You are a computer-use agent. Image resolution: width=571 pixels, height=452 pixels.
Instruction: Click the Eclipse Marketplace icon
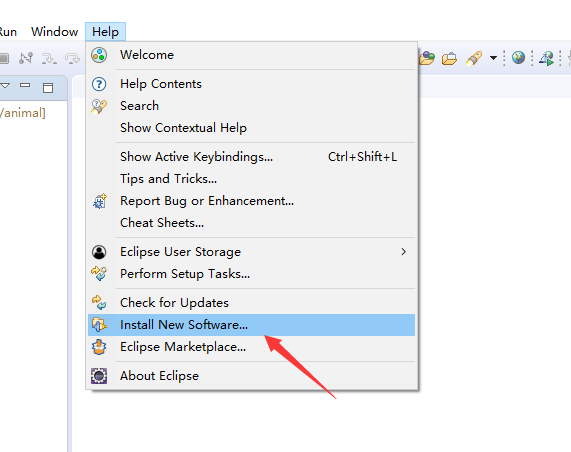99,347
